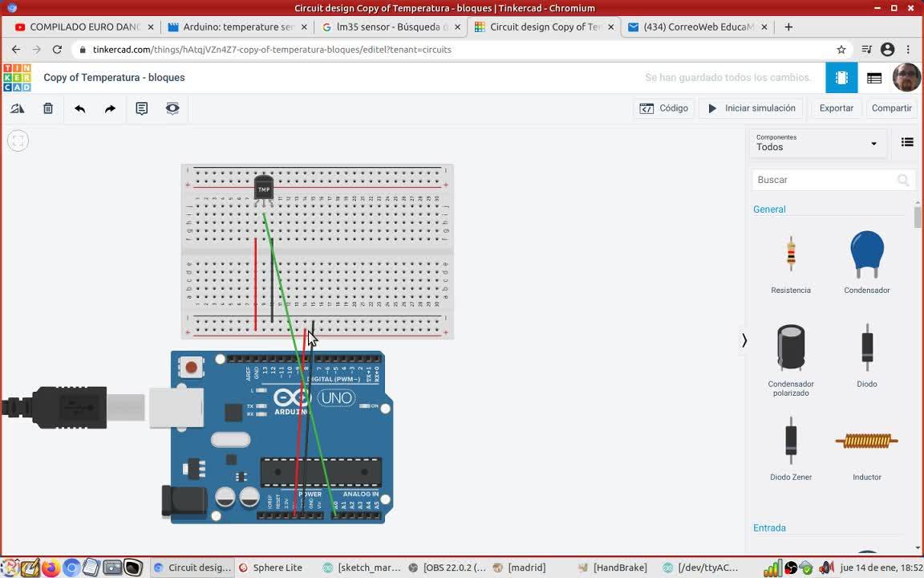Toggle notes visibility eye icon

click(x=172, y=108)
